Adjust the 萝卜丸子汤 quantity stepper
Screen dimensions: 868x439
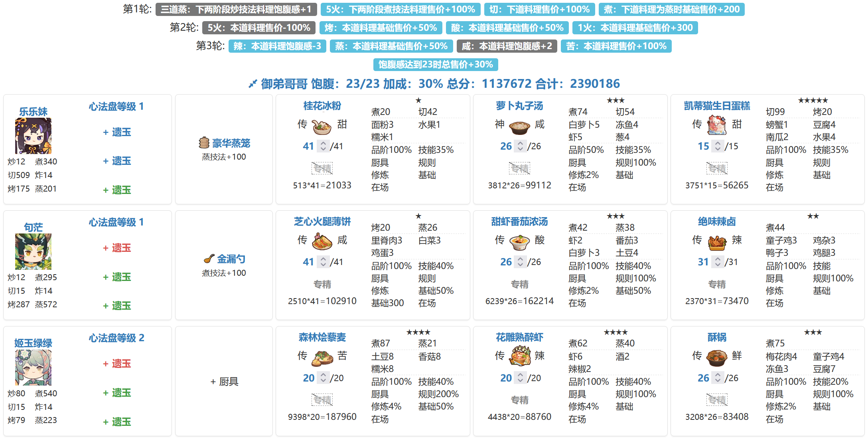click(520, 146)
